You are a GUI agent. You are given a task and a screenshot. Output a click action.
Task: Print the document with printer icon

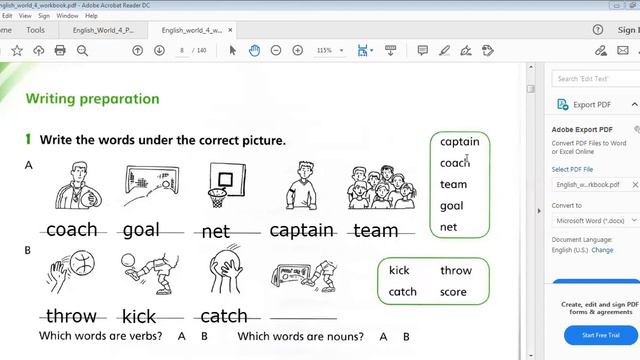60,51
